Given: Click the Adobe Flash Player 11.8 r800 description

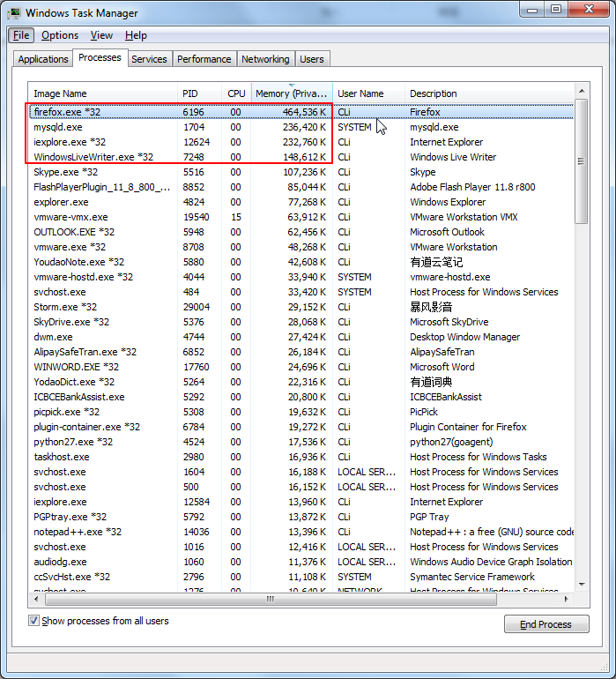Looking at the screenshot, I should [472, 187].
